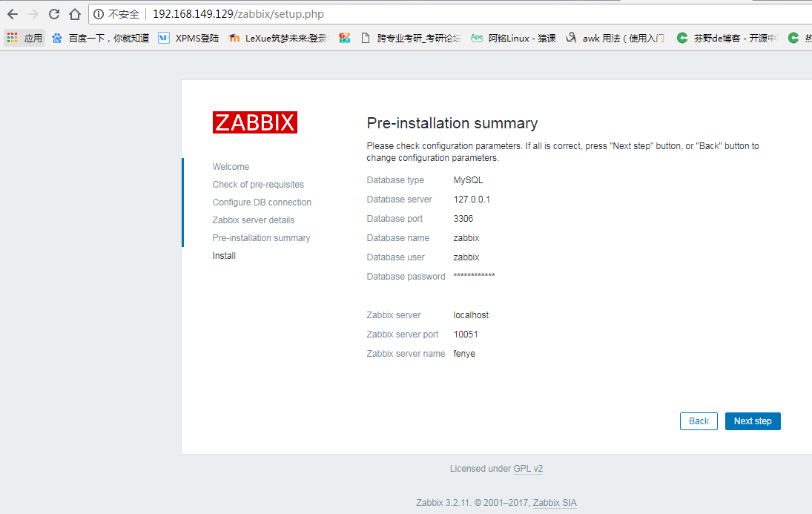Click the Pre-installation summary heading
The height and width of the screenshot is (514, 812).
(x=452, y=123)
